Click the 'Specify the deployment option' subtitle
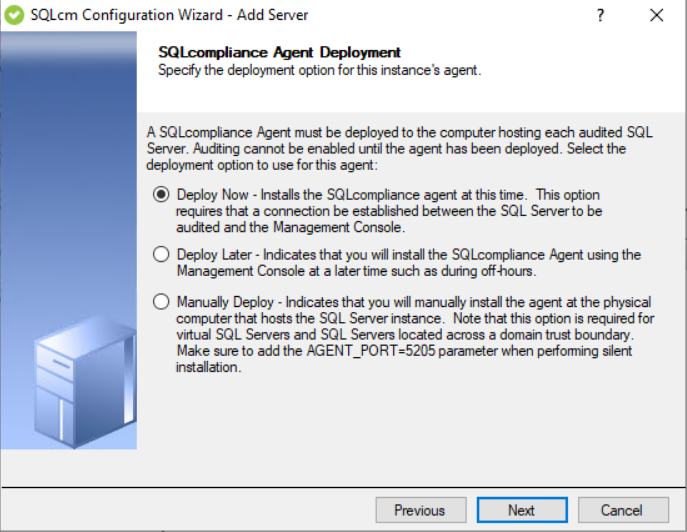 (320, 70)
